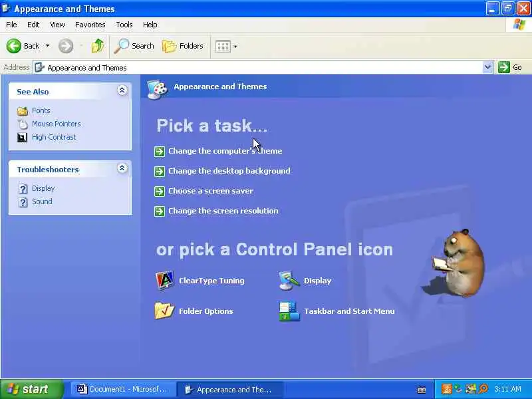Viewport: 532px width, 399px height.
Task: Open the Display control panel icon
Action: [289, 281]
